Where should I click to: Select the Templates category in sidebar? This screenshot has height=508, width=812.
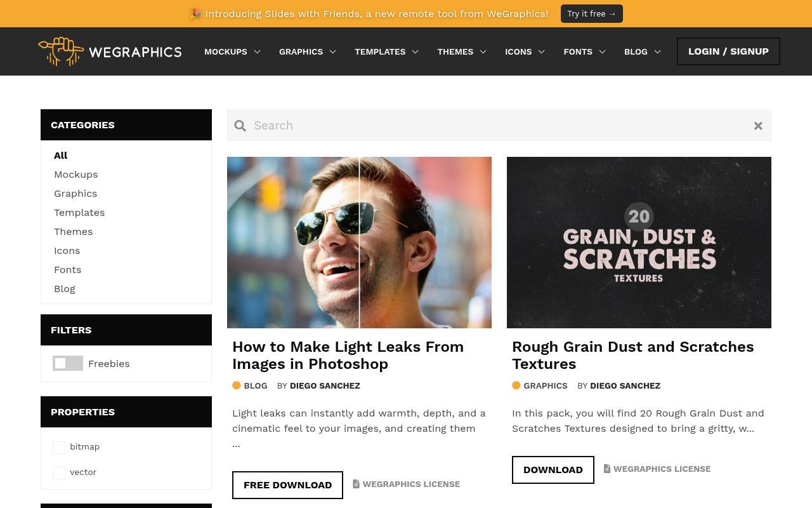point(79,212)
